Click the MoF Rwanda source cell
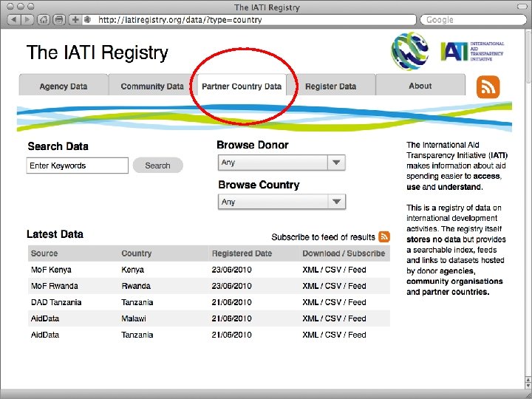Viewport: 532px width, 399px height. tap(54, 286)
